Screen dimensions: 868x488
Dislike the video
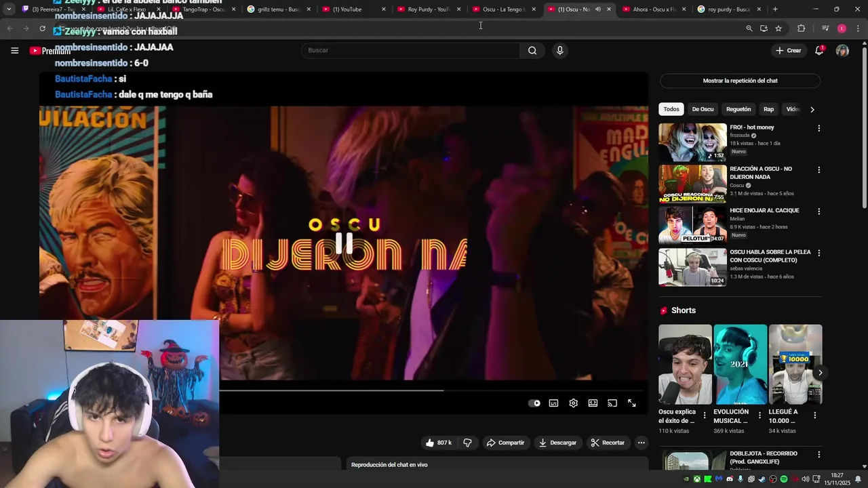click(467, 443)
